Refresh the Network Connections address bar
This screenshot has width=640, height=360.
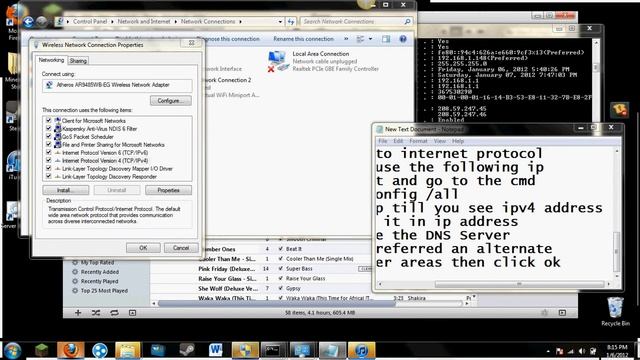[291, 22]
